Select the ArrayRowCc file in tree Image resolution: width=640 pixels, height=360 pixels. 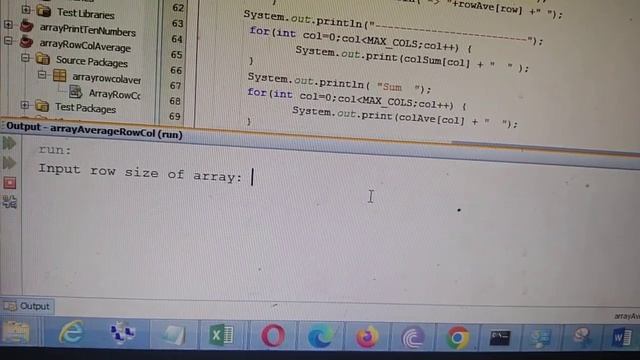tap(114, 94)
